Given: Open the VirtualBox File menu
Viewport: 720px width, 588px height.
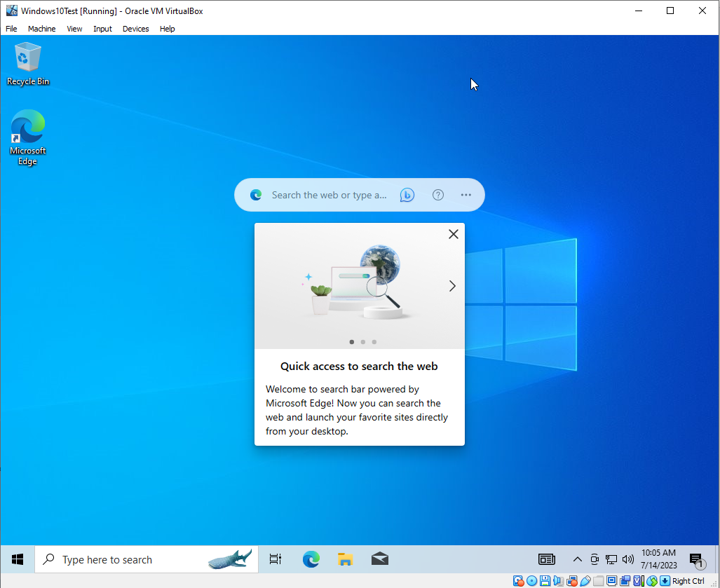Looking at the screenshot, I should [11, 29].
